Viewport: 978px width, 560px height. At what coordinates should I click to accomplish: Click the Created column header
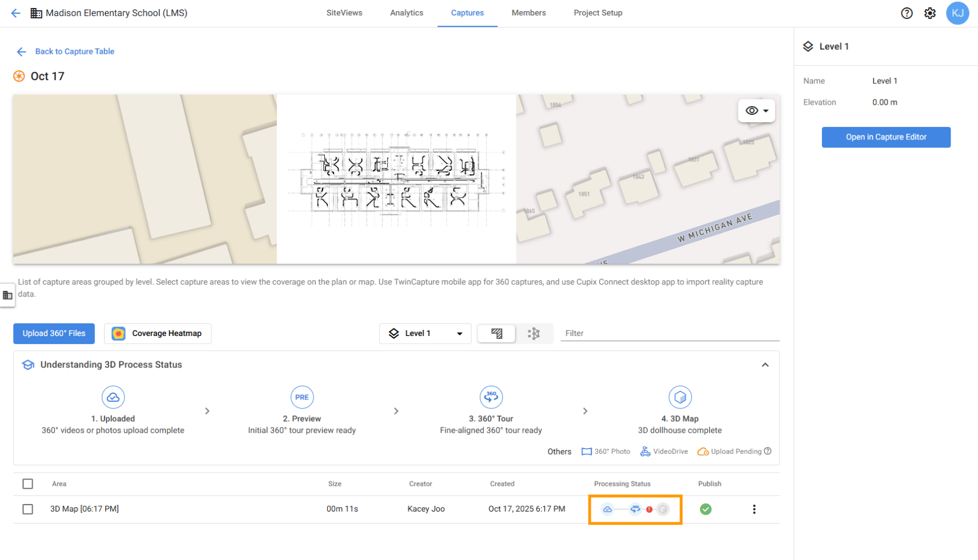[502, 484]
